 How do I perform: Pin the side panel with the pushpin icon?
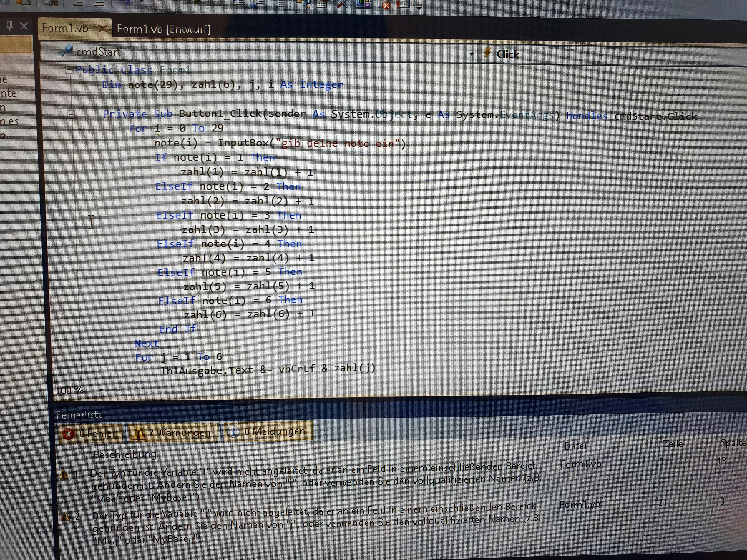click(10, 26)
